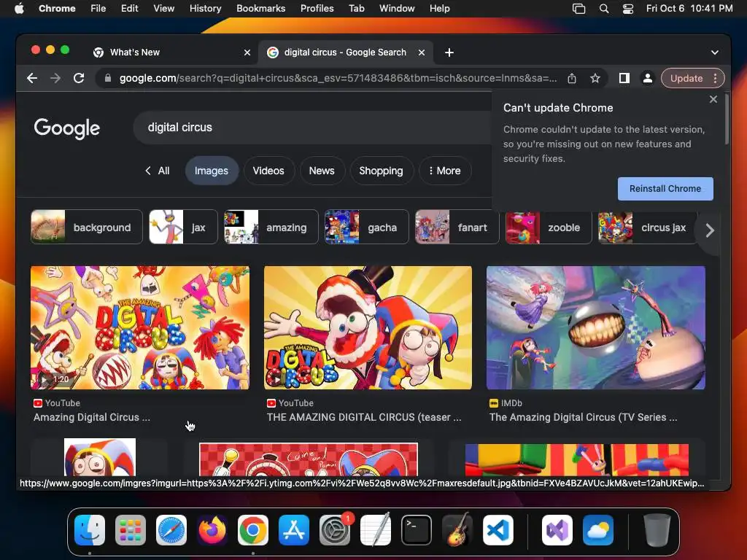This screenshot has width=747, height=560.
Task: Click the Google logo
Action: pyautogui.click(x=66, y=128)
